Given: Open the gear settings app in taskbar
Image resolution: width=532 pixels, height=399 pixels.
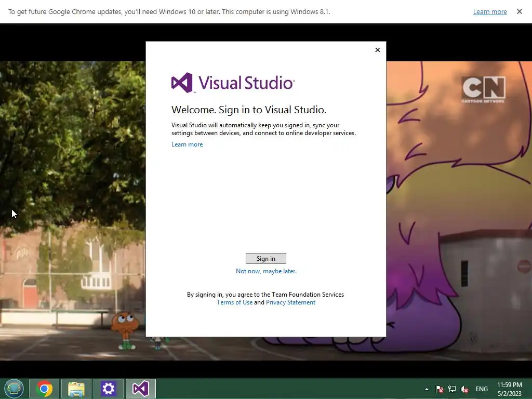Looking at the screenshot, I should 109,389.
